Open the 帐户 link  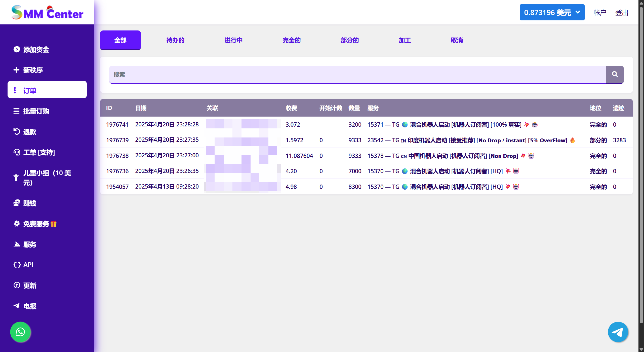pos(600,13)
